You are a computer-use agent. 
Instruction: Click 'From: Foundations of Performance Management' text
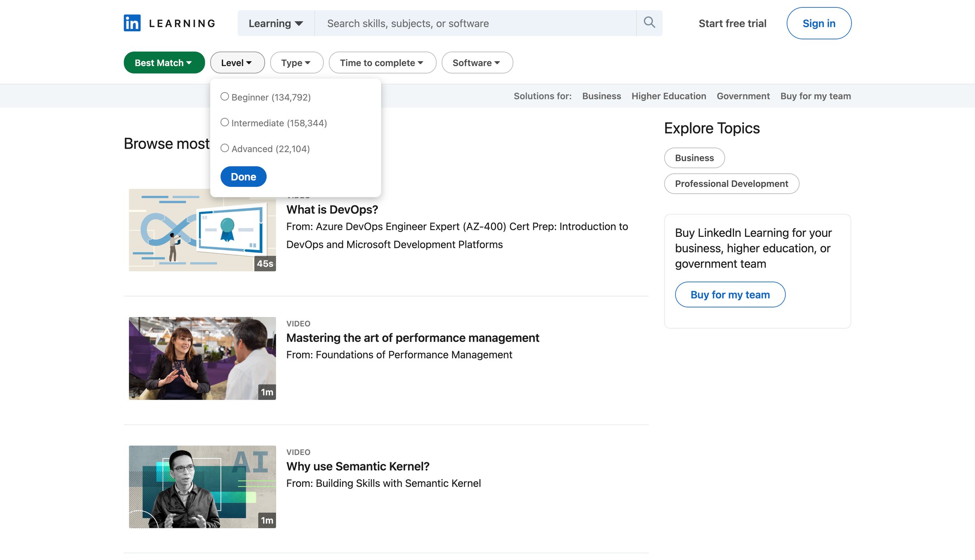399,355
